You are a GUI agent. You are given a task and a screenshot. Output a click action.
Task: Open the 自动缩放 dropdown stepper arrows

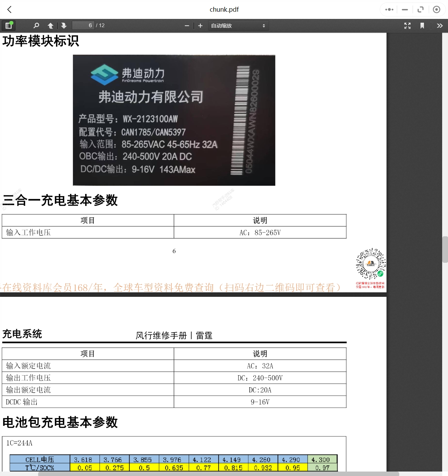click(263, 25)
